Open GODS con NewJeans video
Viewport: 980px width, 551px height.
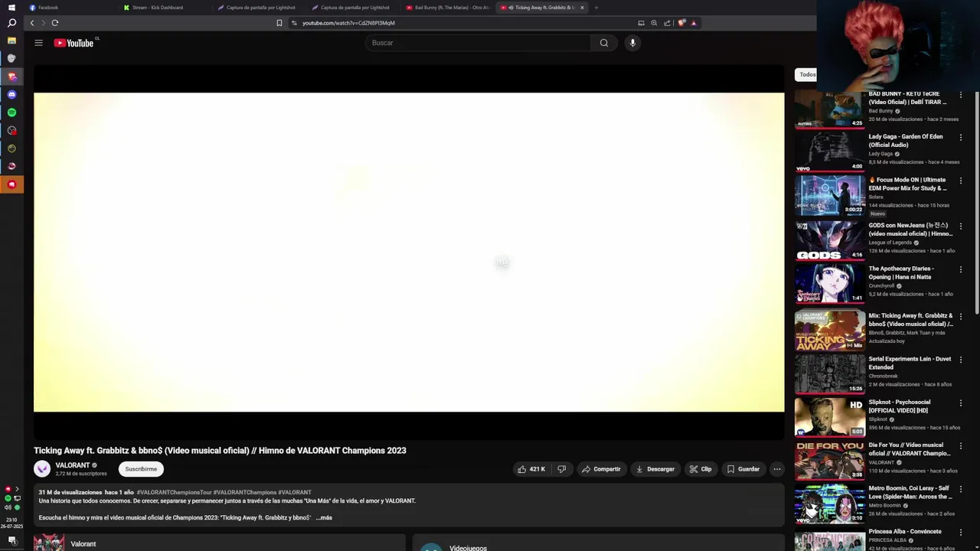(x=829, y=240)
